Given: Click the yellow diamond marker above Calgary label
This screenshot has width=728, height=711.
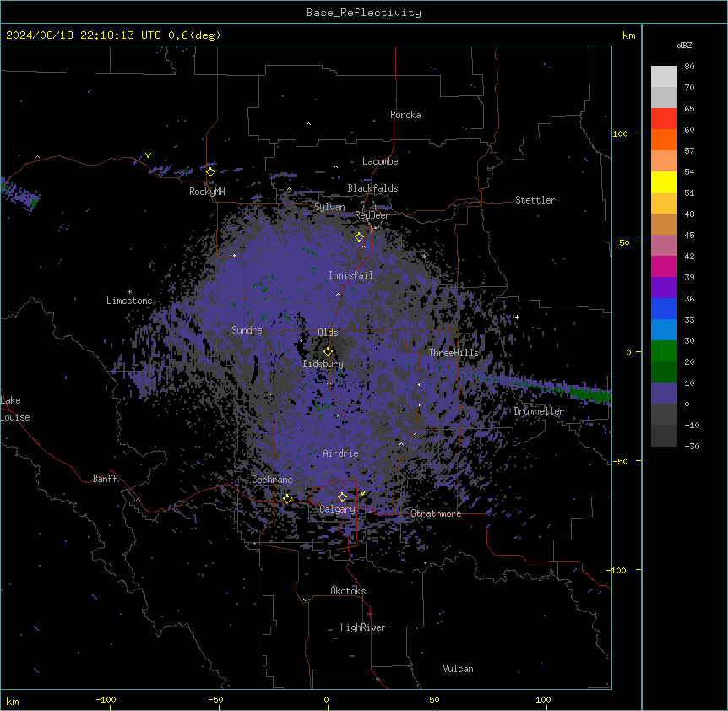Looking at the screenshot, I should (342, 497).
